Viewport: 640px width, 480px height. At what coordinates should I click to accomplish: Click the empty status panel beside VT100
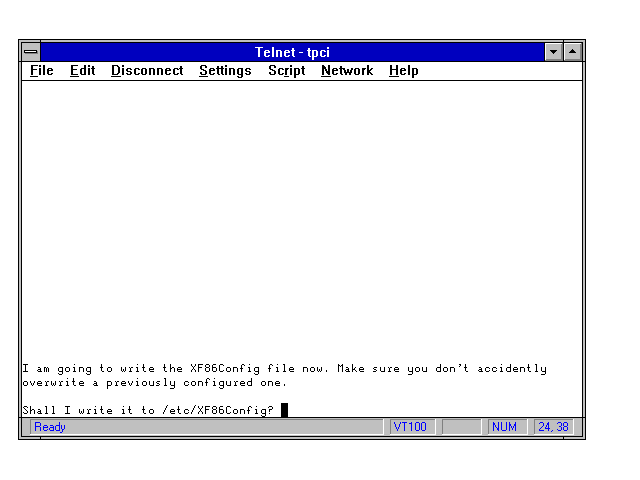click(461, 427)
